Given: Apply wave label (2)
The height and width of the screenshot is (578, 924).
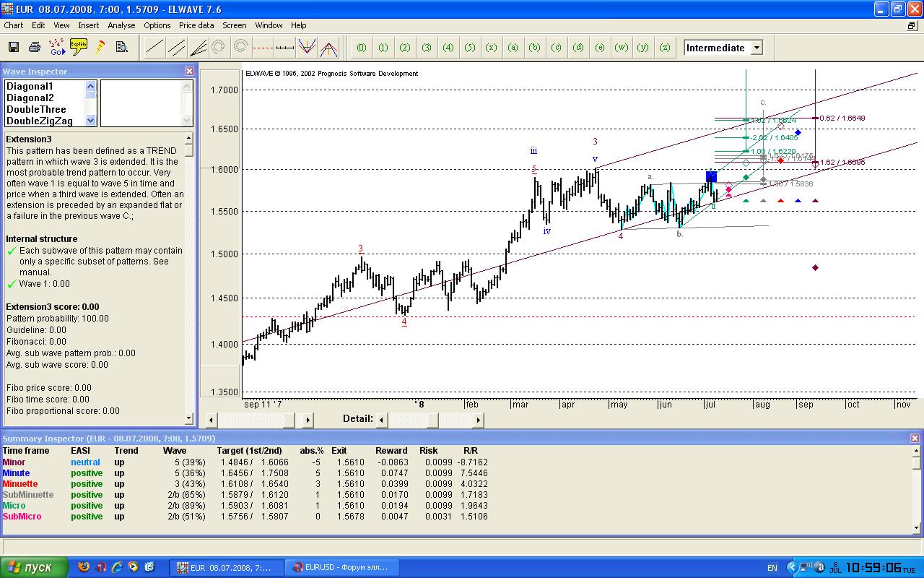Looking at the screenshot, I should click(x=405, y=48).
